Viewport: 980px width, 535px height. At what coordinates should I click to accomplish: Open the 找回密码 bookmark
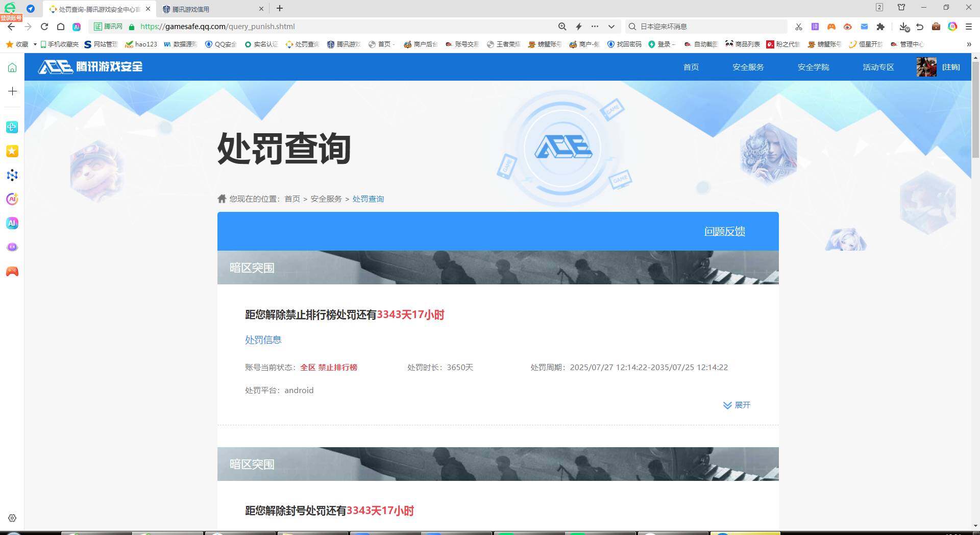click(x=624, y=44)
